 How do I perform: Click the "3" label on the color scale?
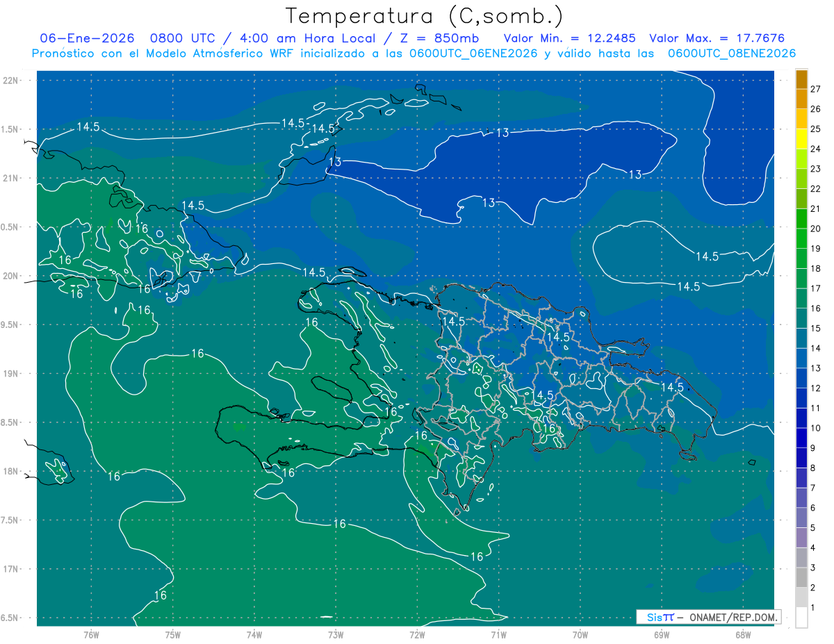click(x=813, y=568)
